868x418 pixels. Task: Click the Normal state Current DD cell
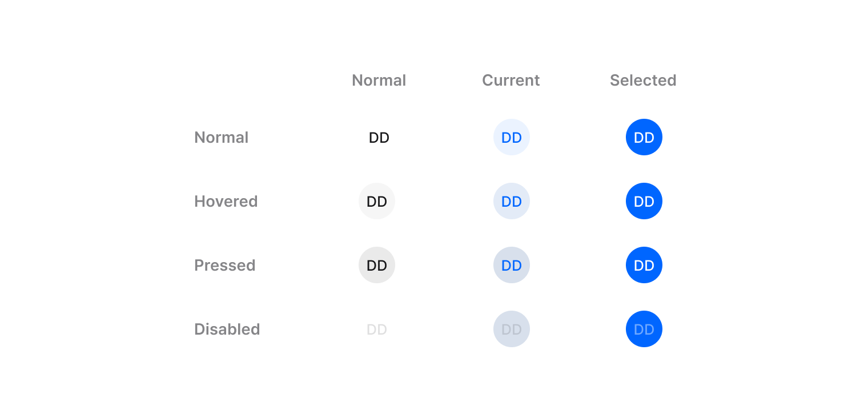tap(511, 138)
